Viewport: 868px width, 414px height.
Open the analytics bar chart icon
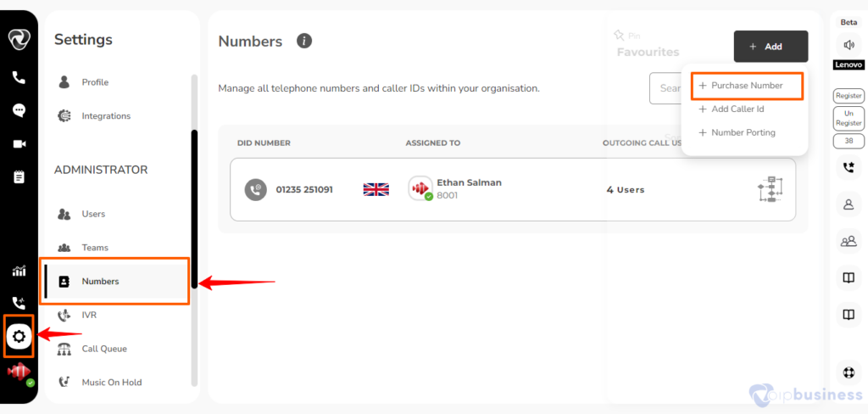(x=19, y=271)
